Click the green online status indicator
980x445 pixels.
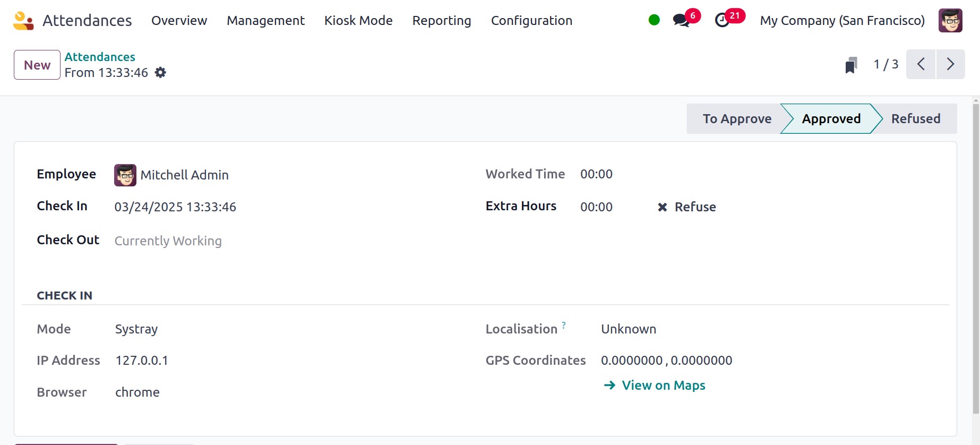pyautogui.click(x=654, y=20)
